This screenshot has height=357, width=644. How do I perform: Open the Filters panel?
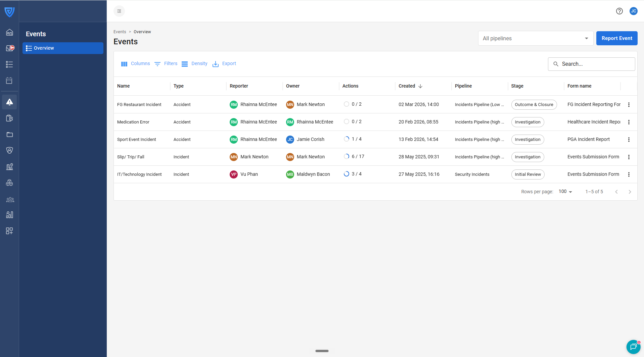[x=166, y=64]
